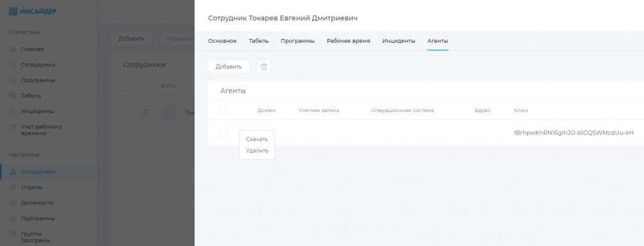The width and height of the screenshot is (644, 246).
Task: Click the row menu icon in background list
Action: coord(145,113)
